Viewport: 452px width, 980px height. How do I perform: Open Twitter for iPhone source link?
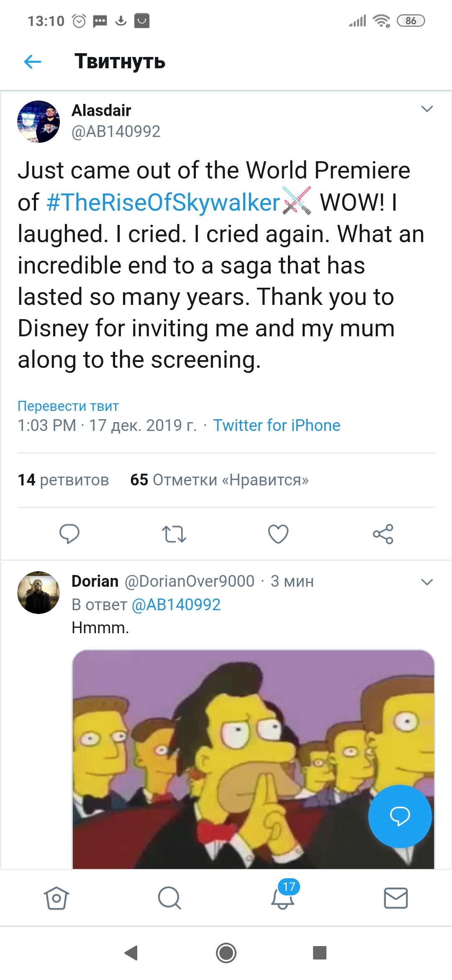[277, 426]
